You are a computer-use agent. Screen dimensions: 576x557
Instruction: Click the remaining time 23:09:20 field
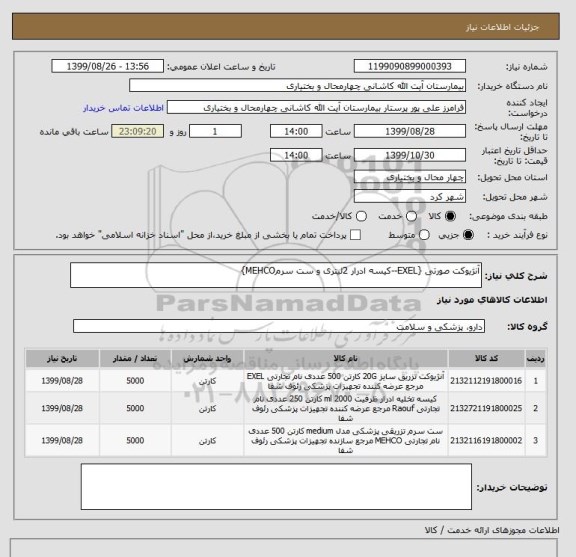138,131
